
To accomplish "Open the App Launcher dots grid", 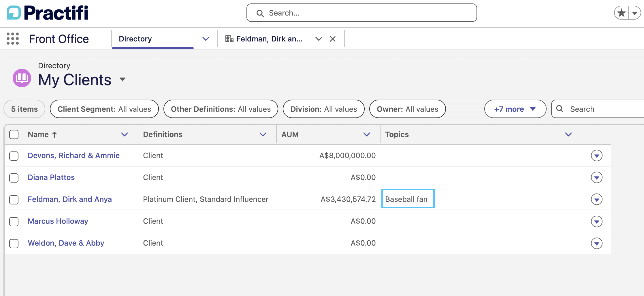I will [x=13, y=39].
